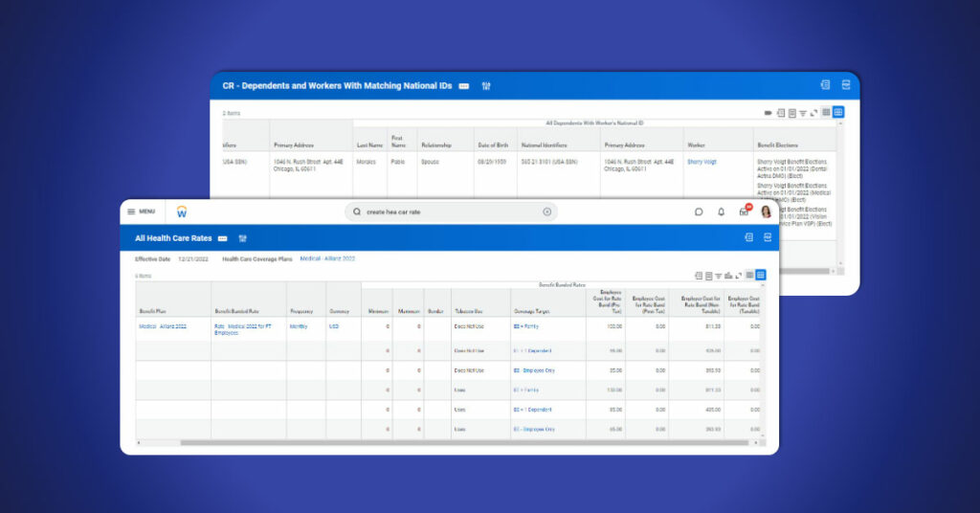
Task: Open the filter icon above the rates table
Action: [x=719, y=276]
